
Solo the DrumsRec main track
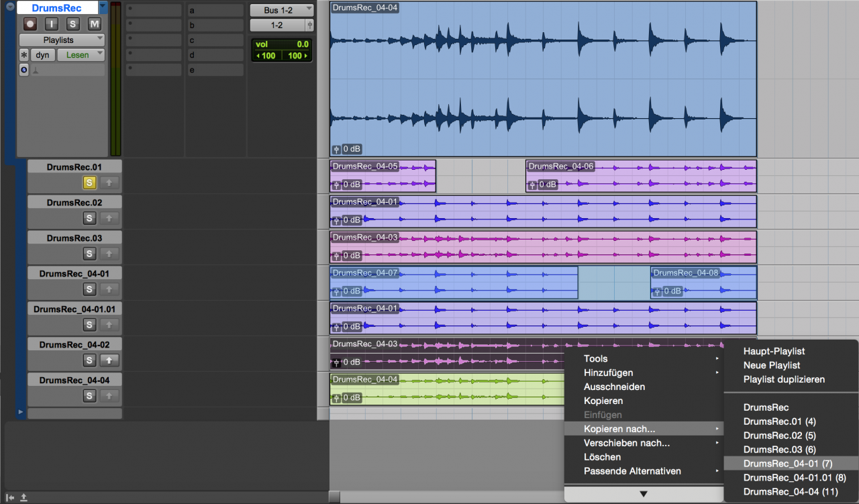click(73, 24)
